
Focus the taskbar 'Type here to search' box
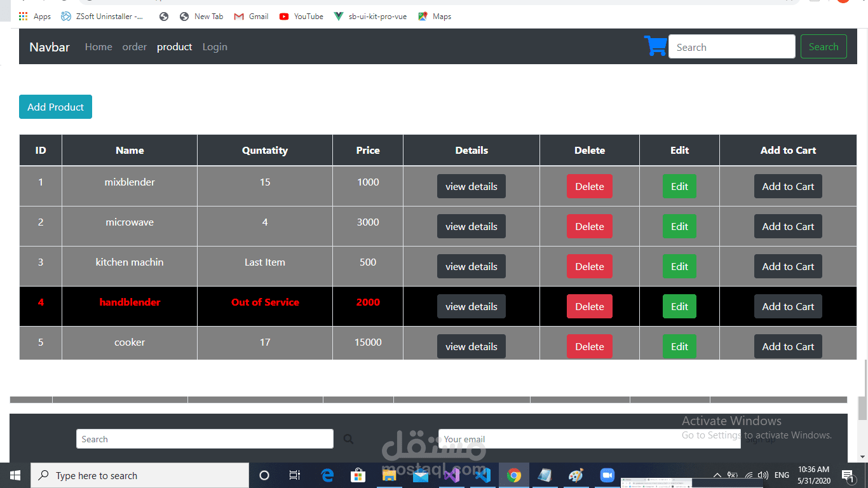point(140,475)
